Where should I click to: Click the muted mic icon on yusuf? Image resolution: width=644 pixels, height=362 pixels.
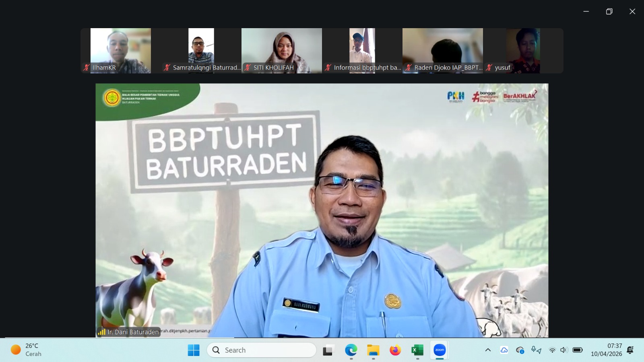coord(489,68)
